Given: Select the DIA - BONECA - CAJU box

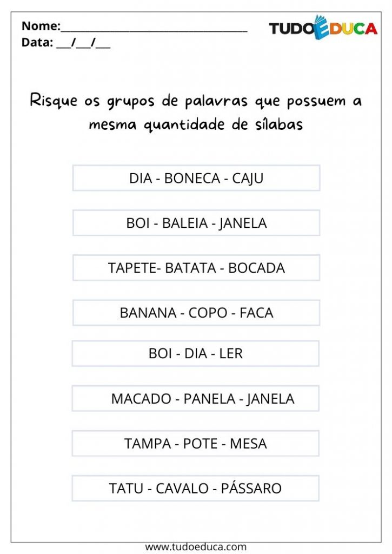Looking at the screenshot, I should pyautogui.click(x=196, y=178).
